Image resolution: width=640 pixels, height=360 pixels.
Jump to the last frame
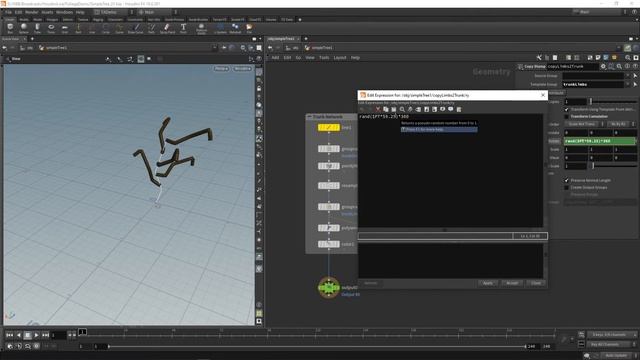(45, 335)
